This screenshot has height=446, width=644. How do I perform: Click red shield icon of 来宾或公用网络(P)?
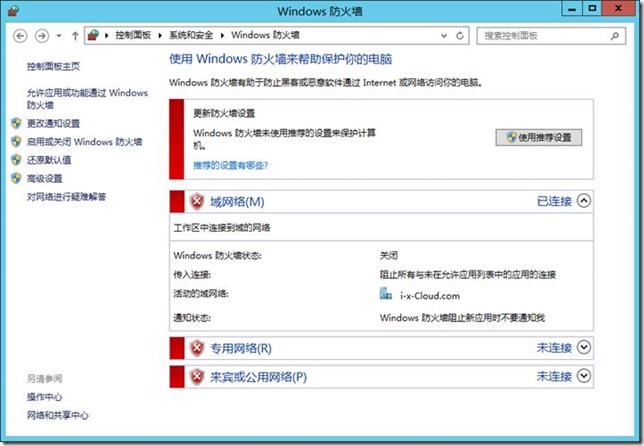click(197, 377)
